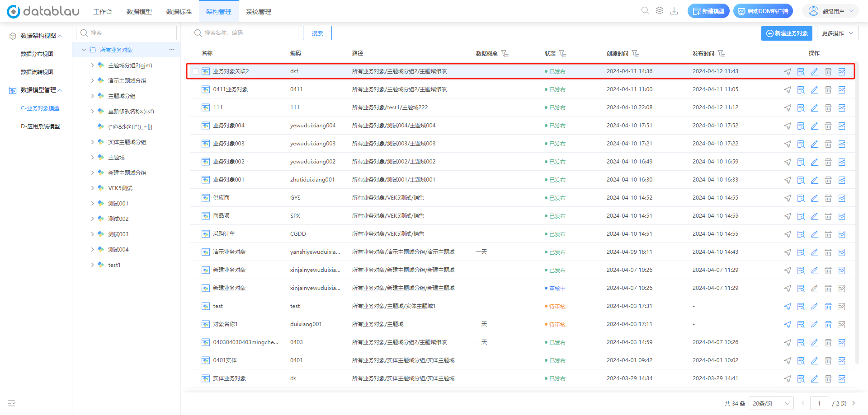This screenshot has height=415, width=868.
Task: Click the 搜索名称、编码 input field
Action: [244, 33]
